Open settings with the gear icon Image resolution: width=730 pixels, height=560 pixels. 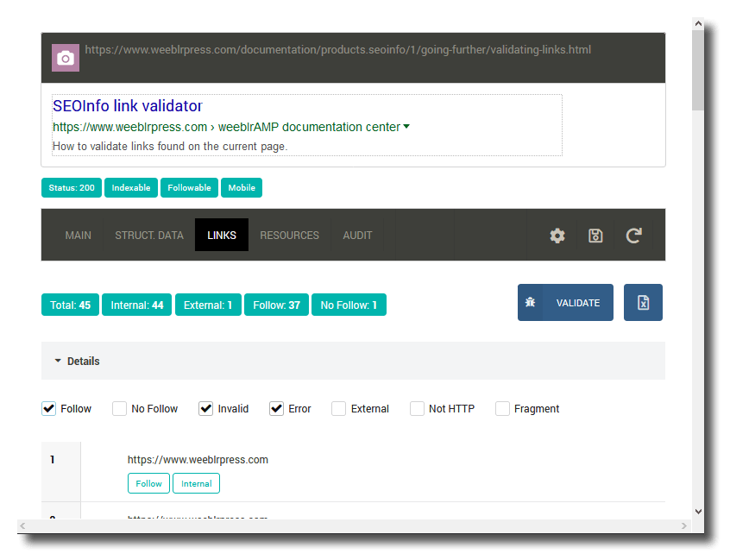(x=557, y=236)
